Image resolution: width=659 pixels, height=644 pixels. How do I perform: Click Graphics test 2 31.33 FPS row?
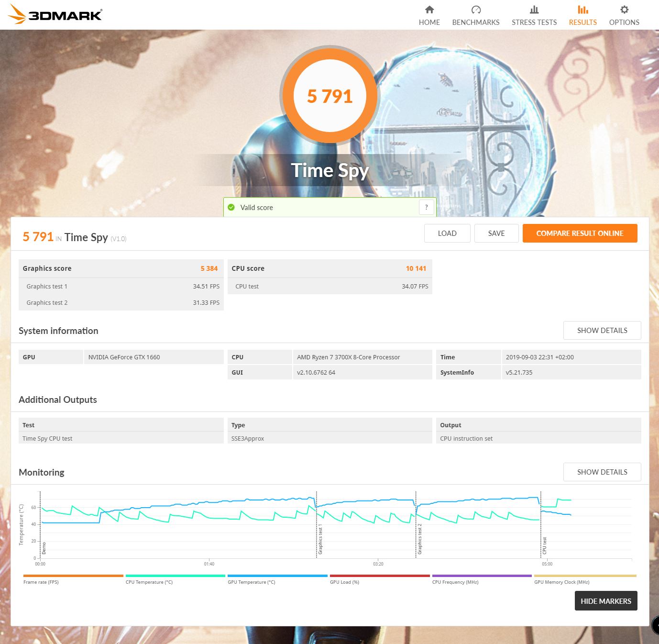click(x=121, y=302)
